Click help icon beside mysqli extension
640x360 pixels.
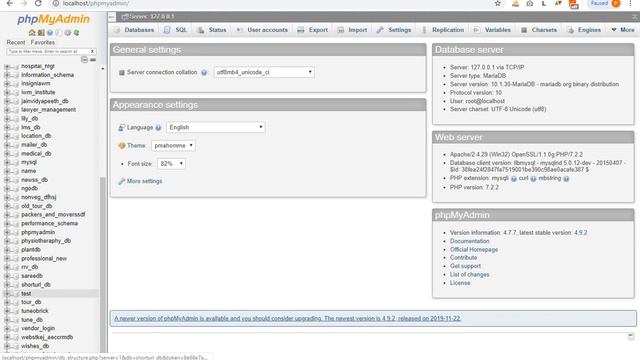coord(513,179)
